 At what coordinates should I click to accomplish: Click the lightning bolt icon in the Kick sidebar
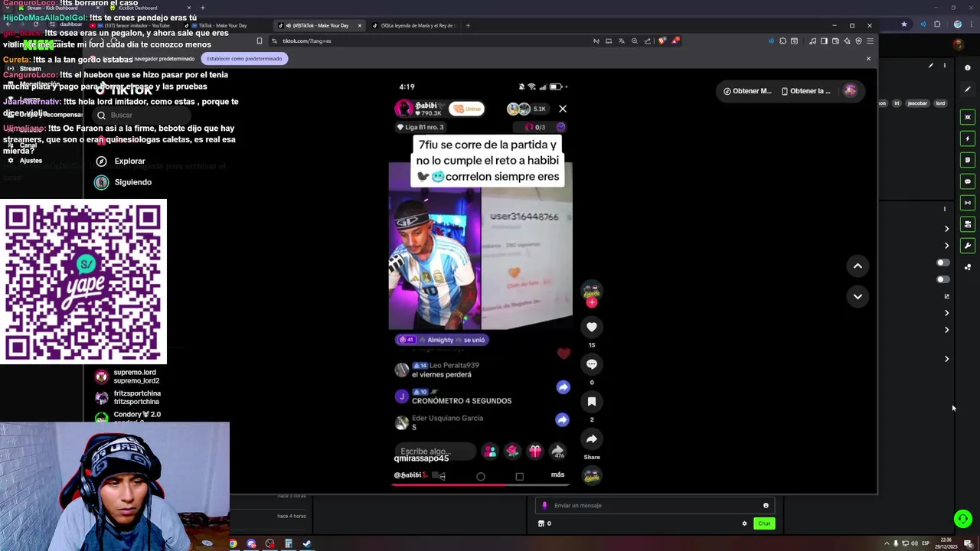968,139
